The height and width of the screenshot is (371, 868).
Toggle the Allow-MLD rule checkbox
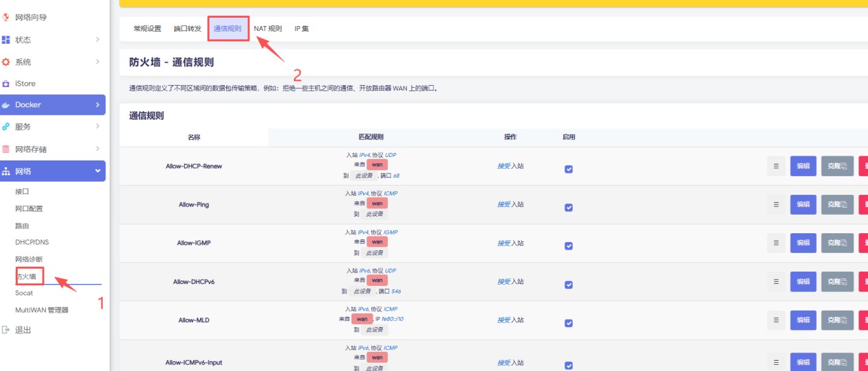(x=569, y=322)
